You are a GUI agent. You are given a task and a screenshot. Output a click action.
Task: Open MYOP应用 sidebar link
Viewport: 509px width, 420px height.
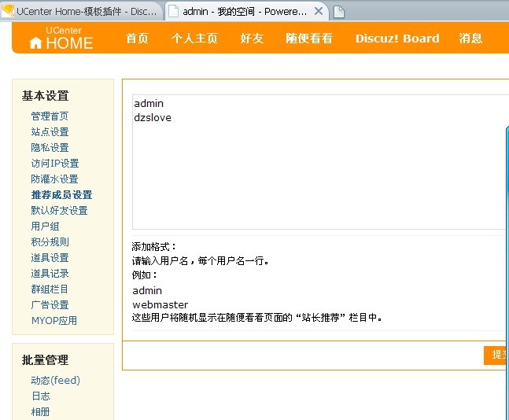point(54,321)
